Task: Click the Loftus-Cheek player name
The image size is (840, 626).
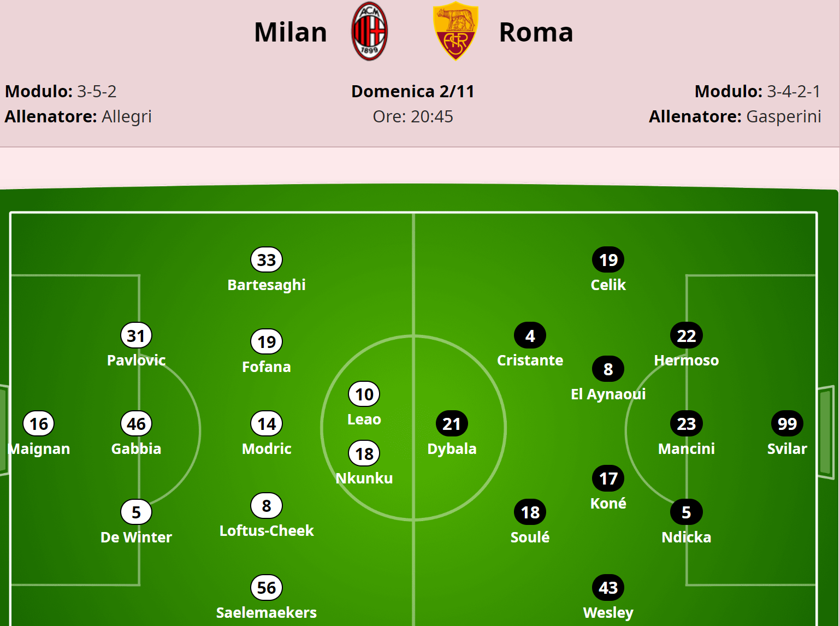Action: tap(267, 531)
